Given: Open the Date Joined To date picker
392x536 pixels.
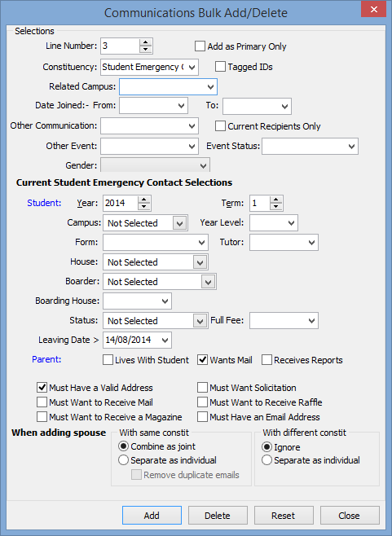Looking at the screenshot, I should click(x=284, y=107).
